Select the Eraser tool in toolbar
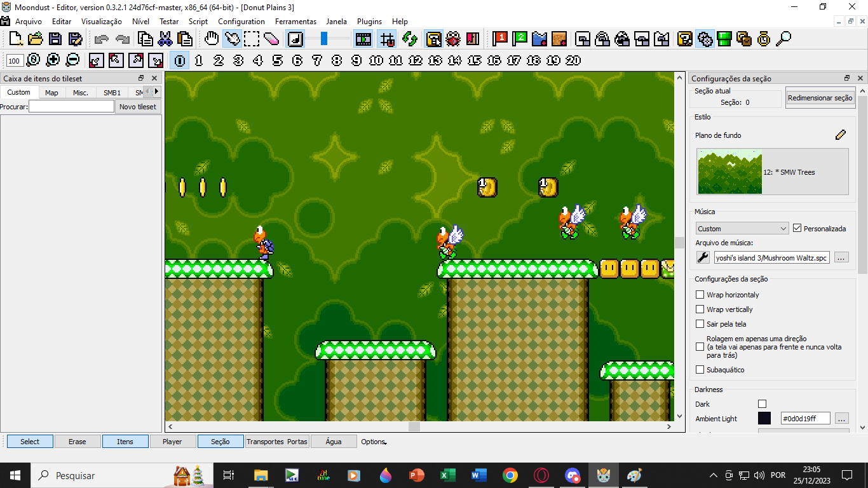 [x=271, y=39]
